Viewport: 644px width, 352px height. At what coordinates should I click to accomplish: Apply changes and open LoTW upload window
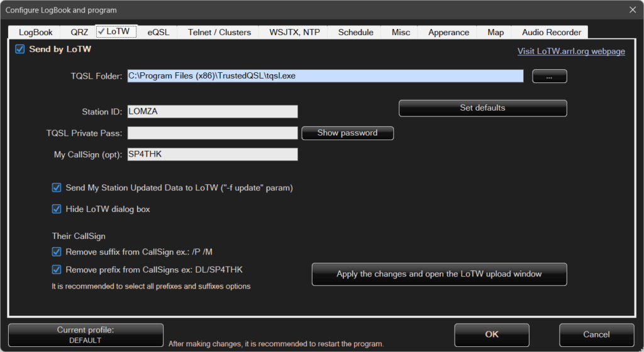[439, 274]
